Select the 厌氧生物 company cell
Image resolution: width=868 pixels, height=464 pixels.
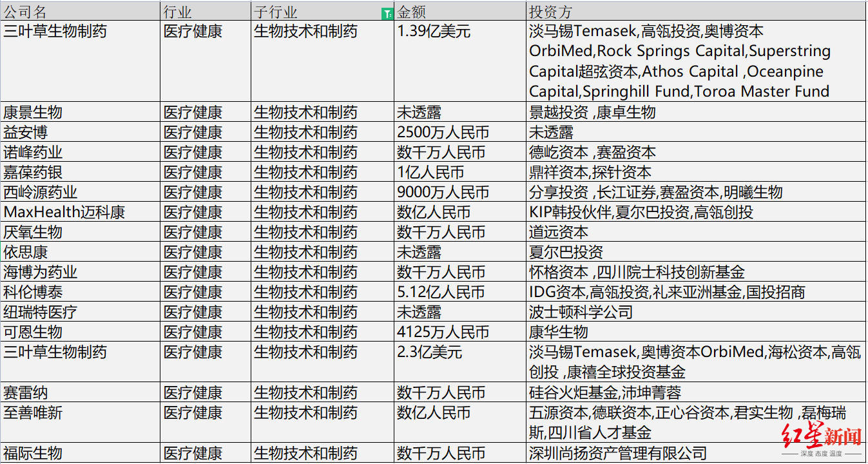click(x=80, y=232)
